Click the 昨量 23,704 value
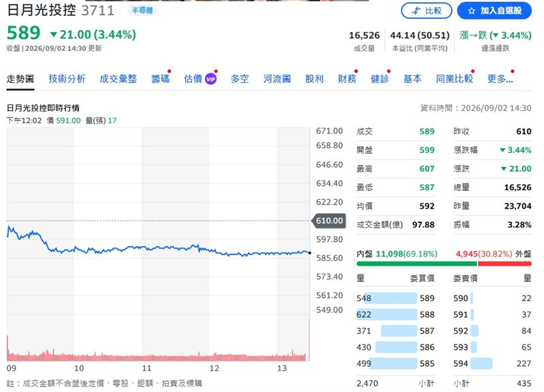The width and height of the screenshot is (544, 392). coord(517,207)
